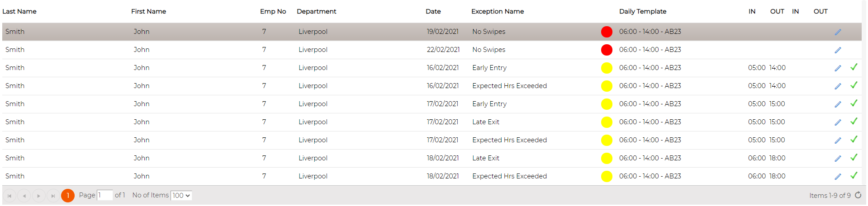Go to the previous page
This screenshot has height=206, width=868.
(24, 196)
